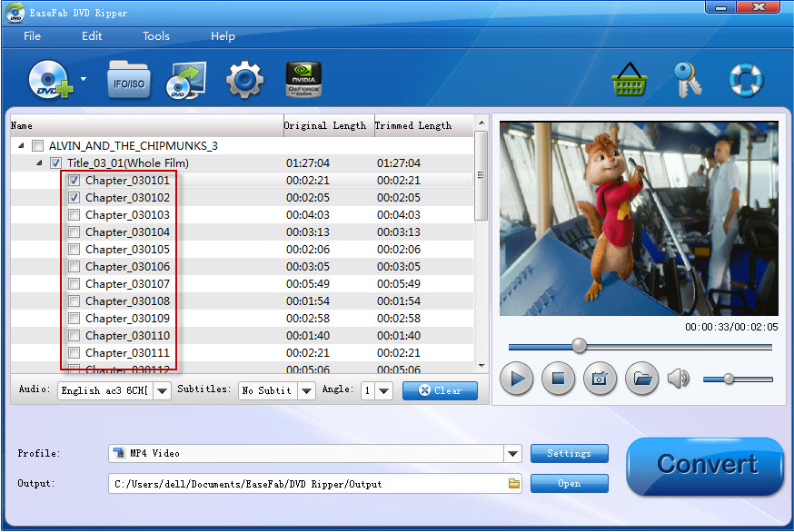Click the lifebuoy help icon
The width and height of the screenshot is (794, 532).
745,80
